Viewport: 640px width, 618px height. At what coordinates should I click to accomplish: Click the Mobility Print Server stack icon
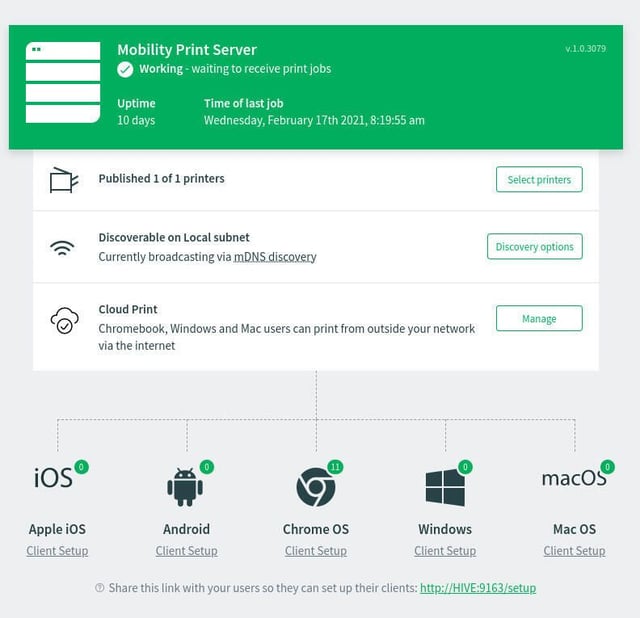[63, 82]
